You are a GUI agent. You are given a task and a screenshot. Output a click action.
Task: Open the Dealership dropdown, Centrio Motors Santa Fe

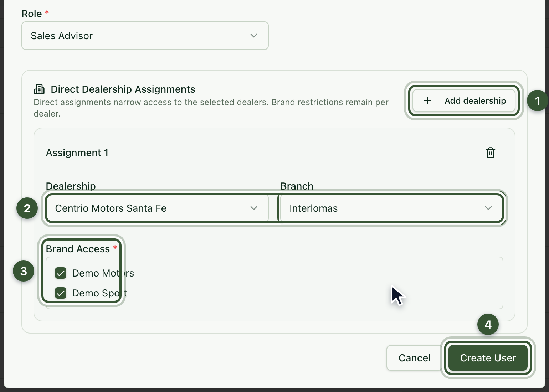(157, 208)
